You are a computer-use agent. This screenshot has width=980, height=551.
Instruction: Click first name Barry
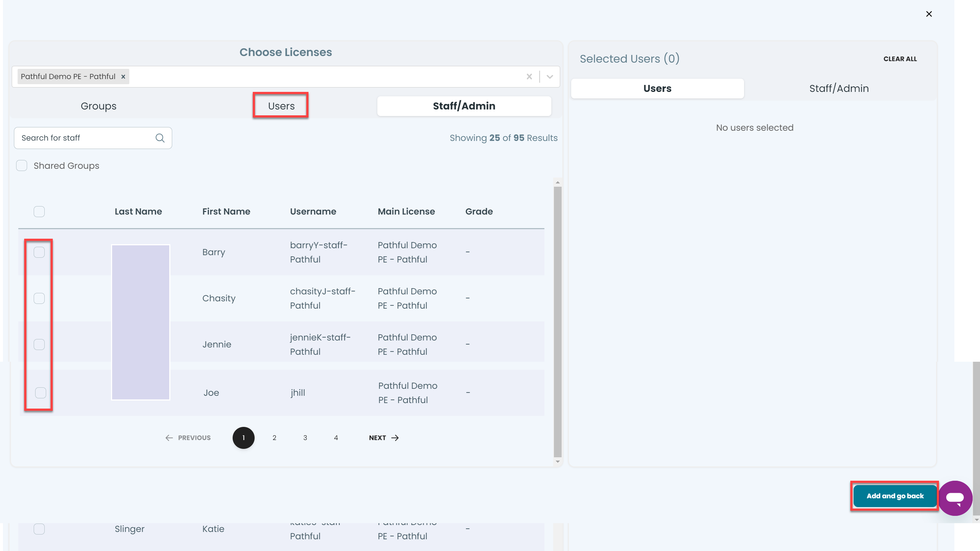tap(214, 252)
